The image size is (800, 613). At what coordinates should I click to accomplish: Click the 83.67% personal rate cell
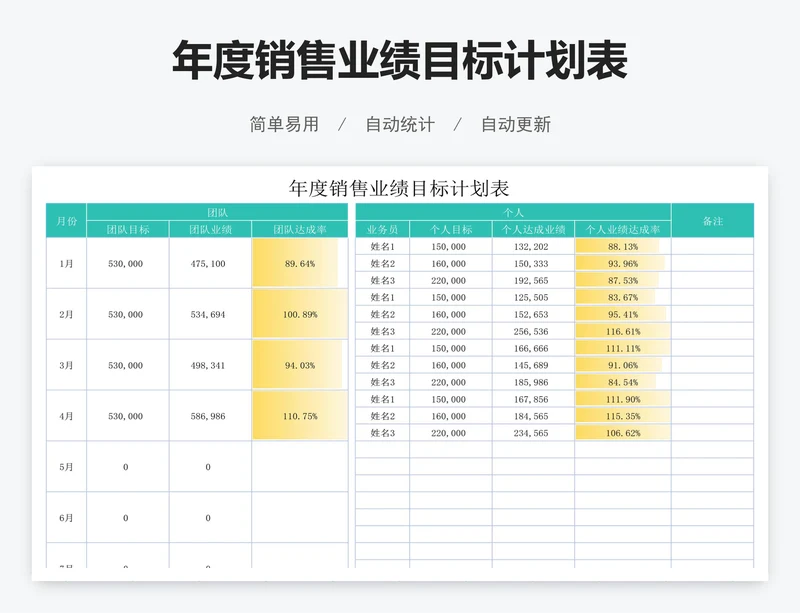coord(623,297)
